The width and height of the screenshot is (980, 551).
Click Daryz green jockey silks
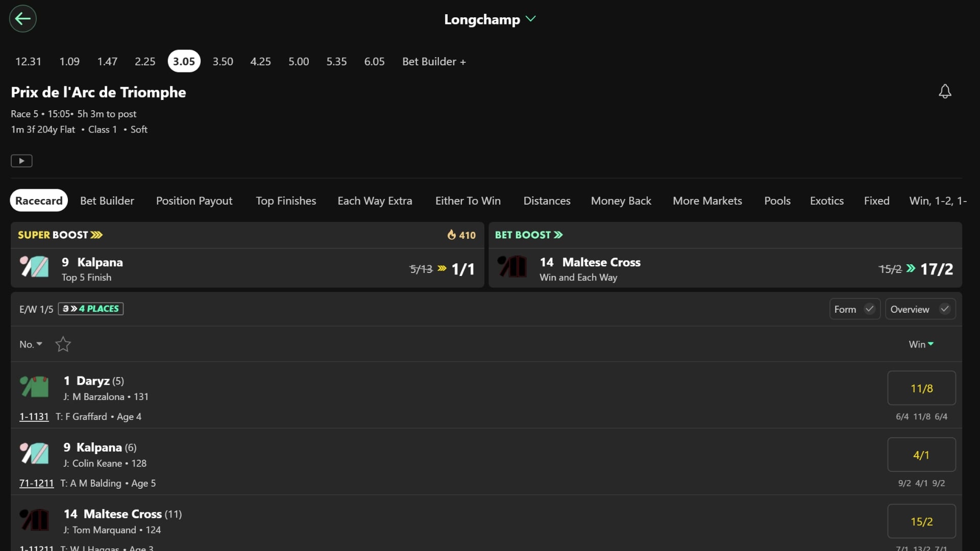(34, 387)
